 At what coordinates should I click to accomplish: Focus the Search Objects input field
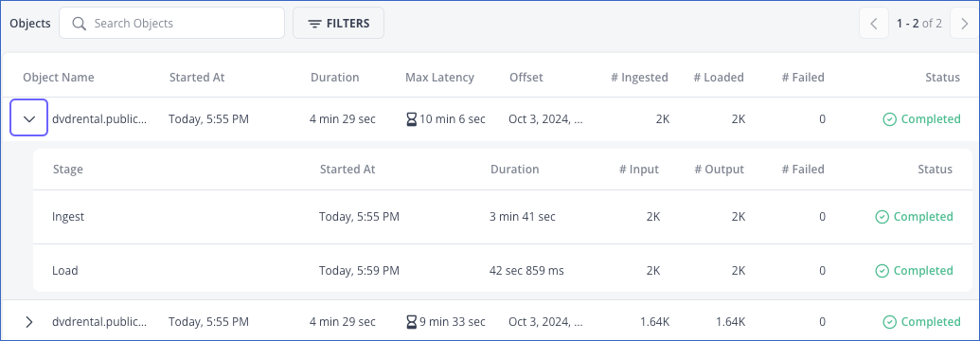[172, 23]
